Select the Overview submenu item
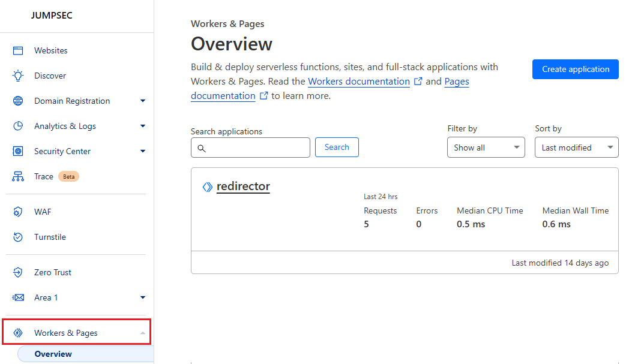Viewport: 626px width, 364px height. (53, 354)
